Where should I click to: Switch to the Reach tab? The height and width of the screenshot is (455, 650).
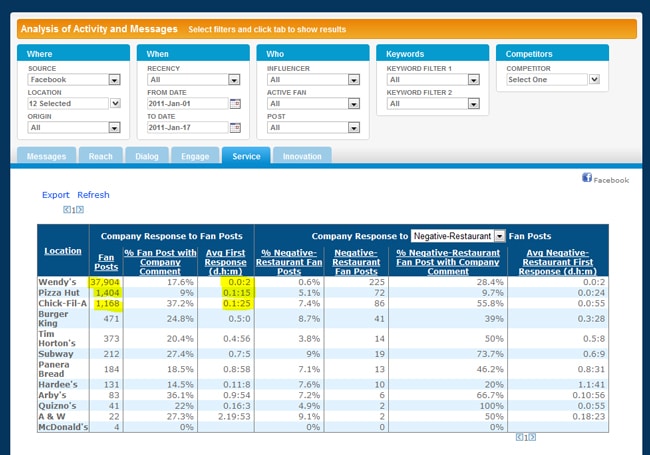tap(101, 156)
